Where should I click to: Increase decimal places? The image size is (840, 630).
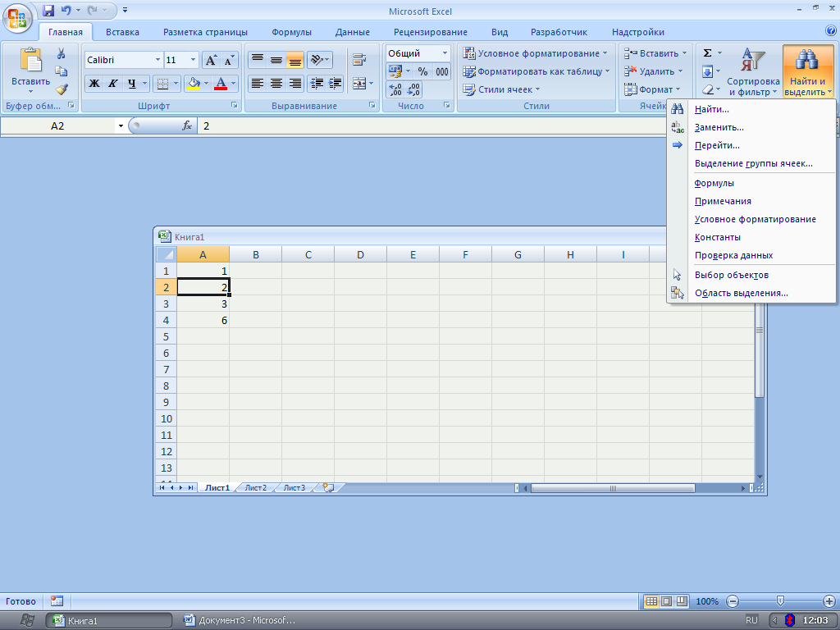tap(395, 89)
